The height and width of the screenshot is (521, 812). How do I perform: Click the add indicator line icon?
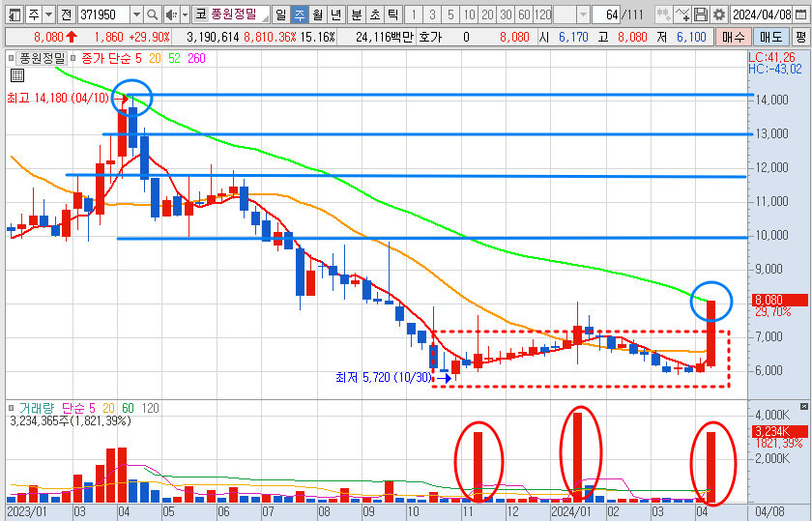[x=682, y=14]
